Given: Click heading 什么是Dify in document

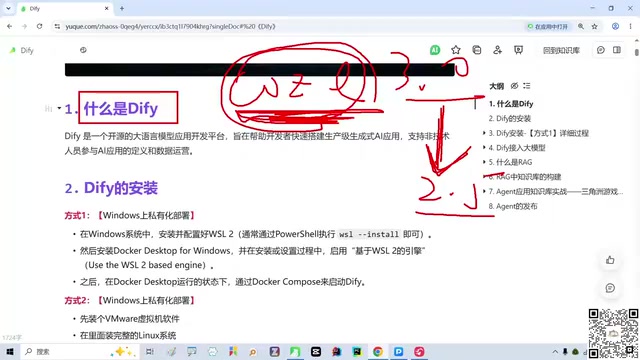Looking at the screenshot, I should pos(121,109).
